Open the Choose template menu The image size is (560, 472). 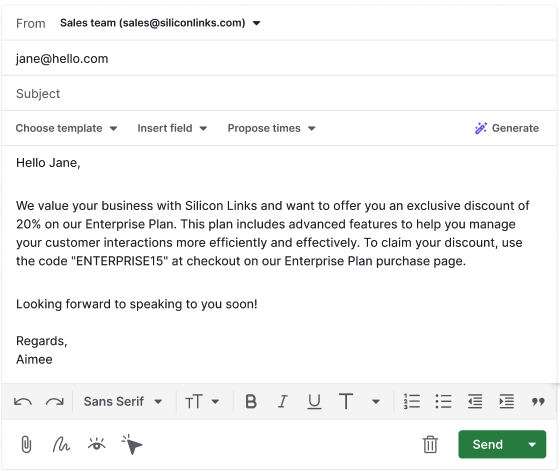click(x=66, y=128)
